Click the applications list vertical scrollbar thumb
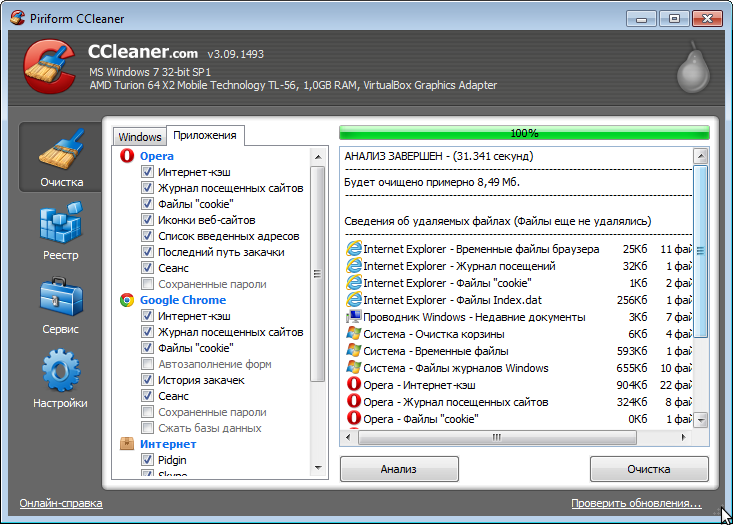 point(318,274)
